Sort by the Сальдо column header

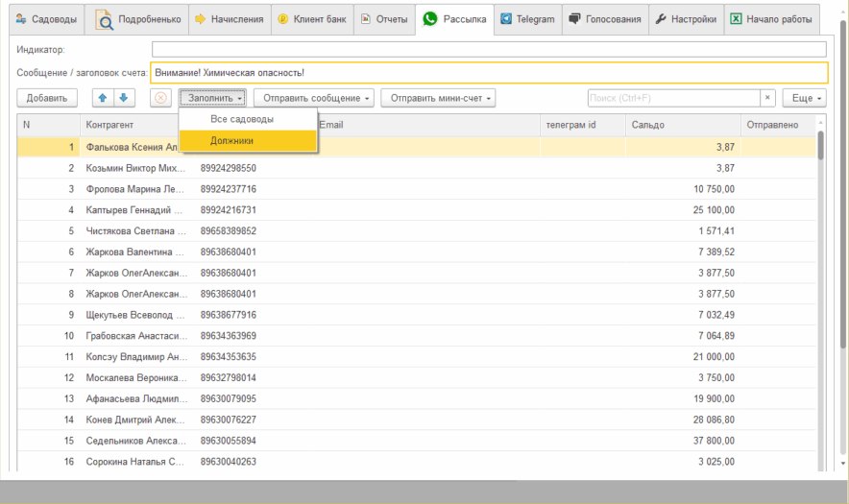coord(682,125)
